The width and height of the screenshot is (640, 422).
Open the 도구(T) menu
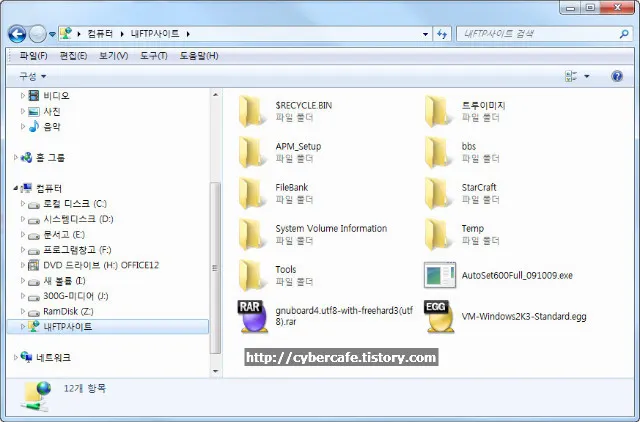click(x=154, y=55)
